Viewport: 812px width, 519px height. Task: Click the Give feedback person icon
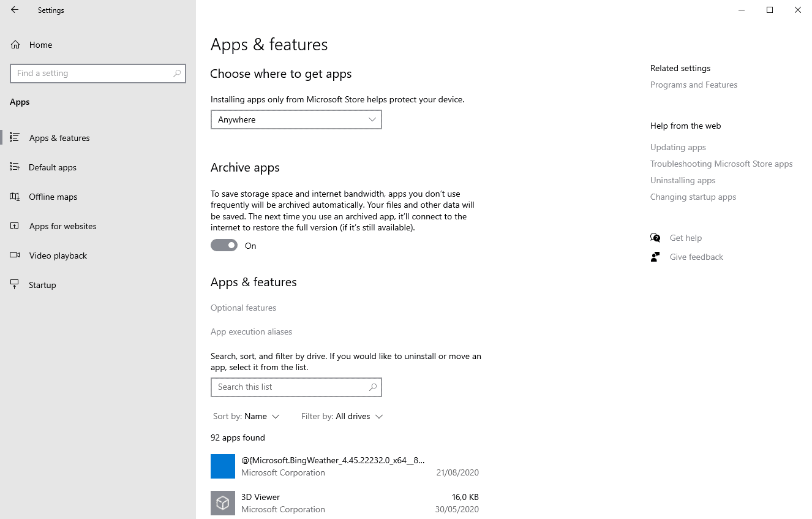[655, 257]
